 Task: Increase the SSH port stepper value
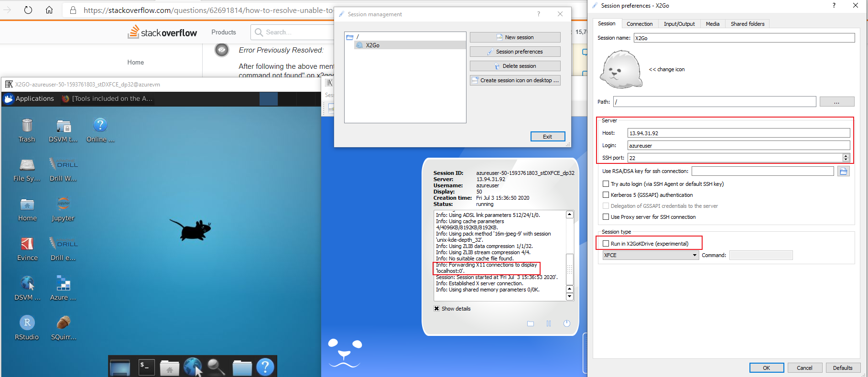(846, 156)
